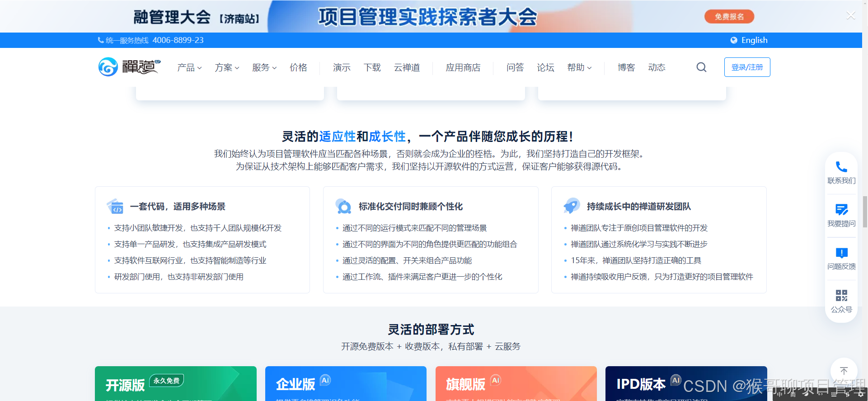Expand the 帮助 dropdown menu
868x401 pixels.
pyautogui.click(x=579, y=67)
